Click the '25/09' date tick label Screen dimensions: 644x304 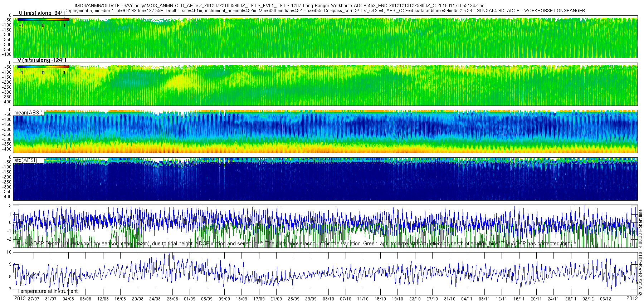click(294, 299)
